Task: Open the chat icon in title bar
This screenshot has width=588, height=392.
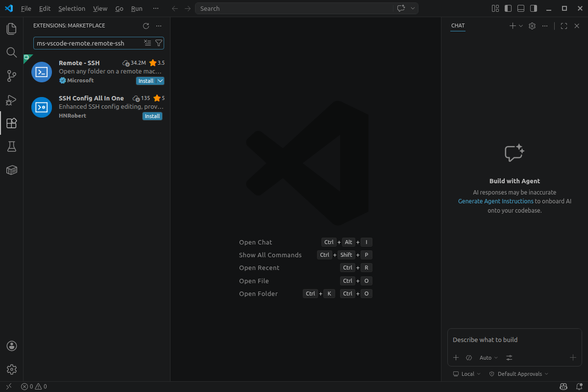Action: 401,8
